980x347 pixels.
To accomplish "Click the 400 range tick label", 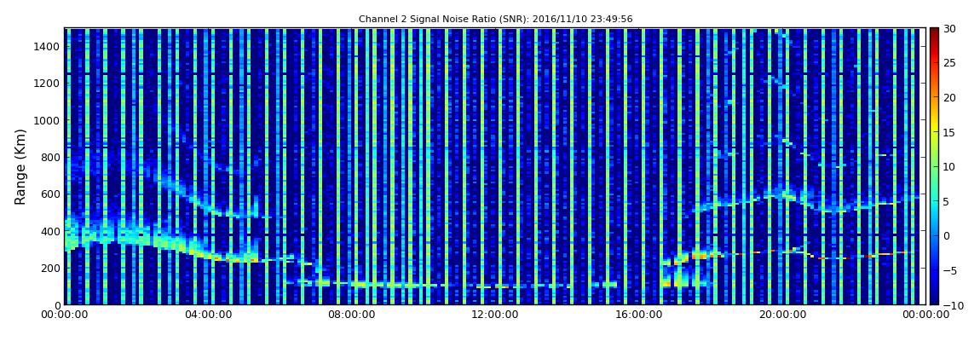I will coord(50,231).
